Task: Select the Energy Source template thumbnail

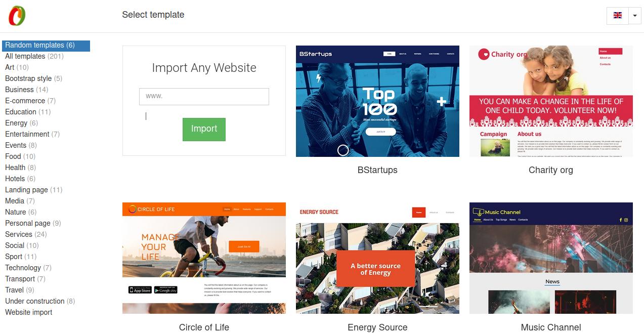Action: 377,258
